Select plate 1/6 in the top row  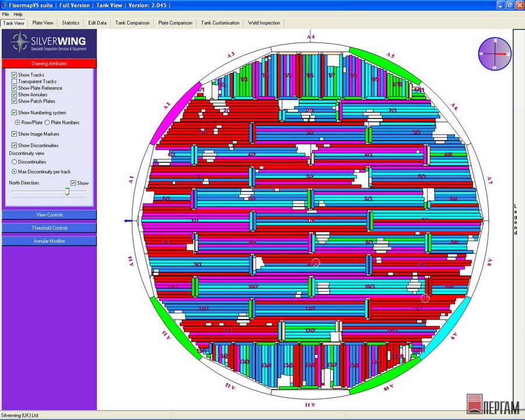310,75
